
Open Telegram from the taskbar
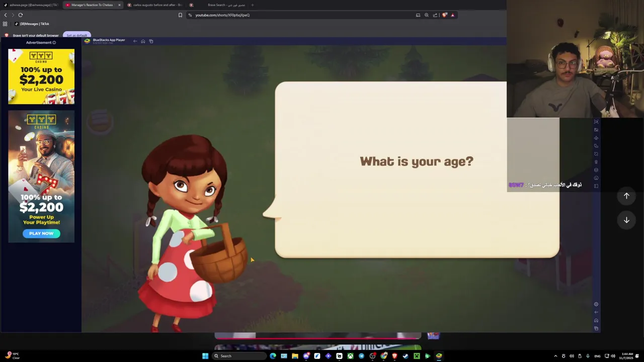tap(361, 356)
